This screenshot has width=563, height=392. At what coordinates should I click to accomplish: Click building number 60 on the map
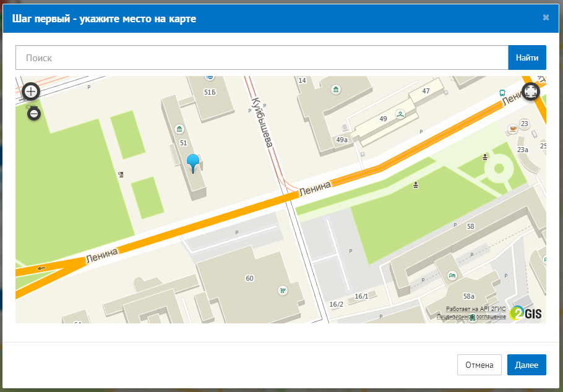pos(249,278)
